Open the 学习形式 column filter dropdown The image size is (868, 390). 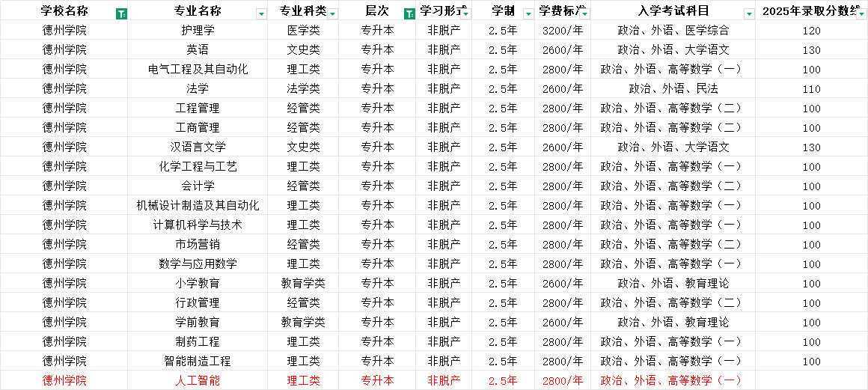[465, 14]
